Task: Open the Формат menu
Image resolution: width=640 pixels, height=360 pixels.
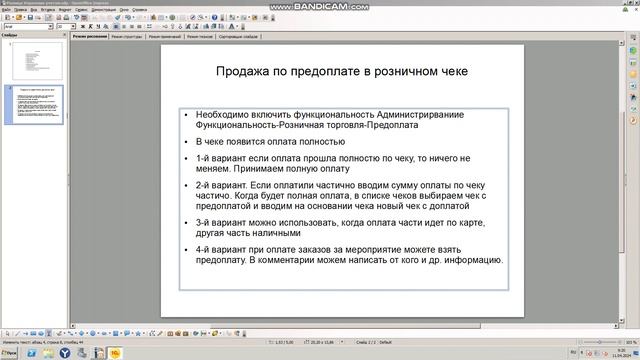Action: tap(65, 9)
